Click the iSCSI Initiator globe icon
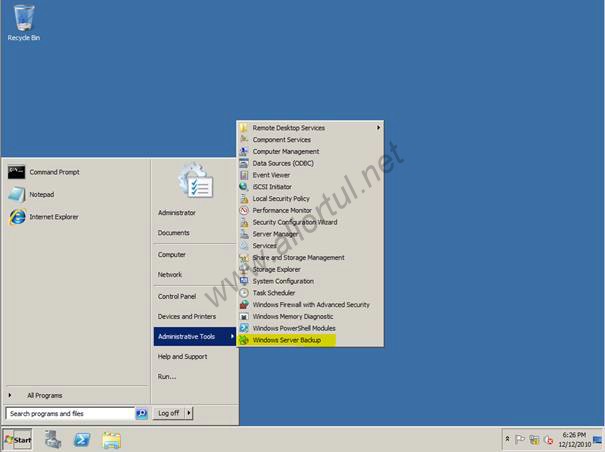This screenshot has width=605, height=452. pyautogui.click(x=244, y=187)
